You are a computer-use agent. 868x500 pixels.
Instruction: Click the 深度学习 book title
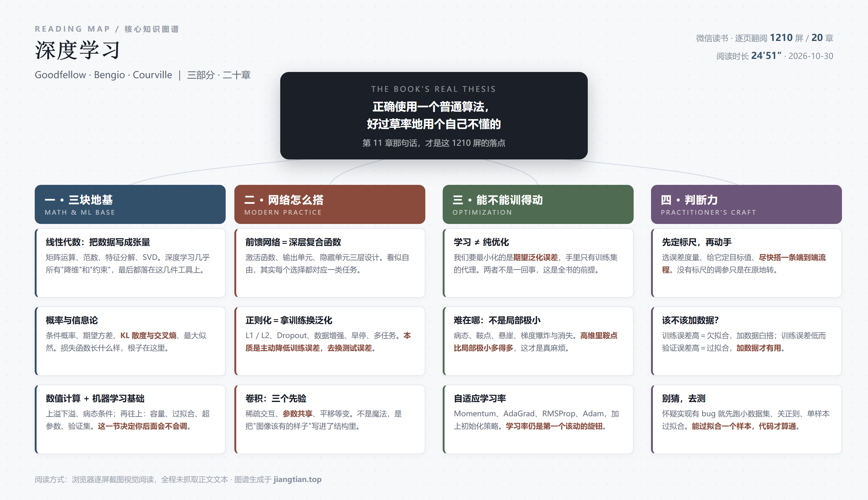77,50
